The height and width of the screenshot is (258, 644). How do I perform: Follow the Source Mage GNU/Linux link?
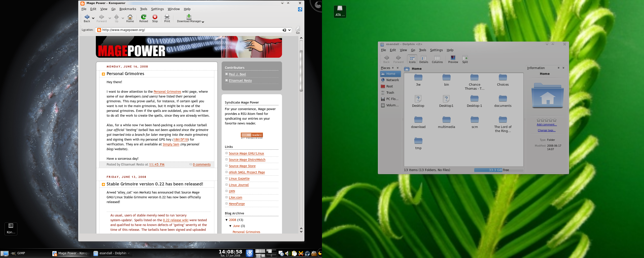(x=246, y=153)
